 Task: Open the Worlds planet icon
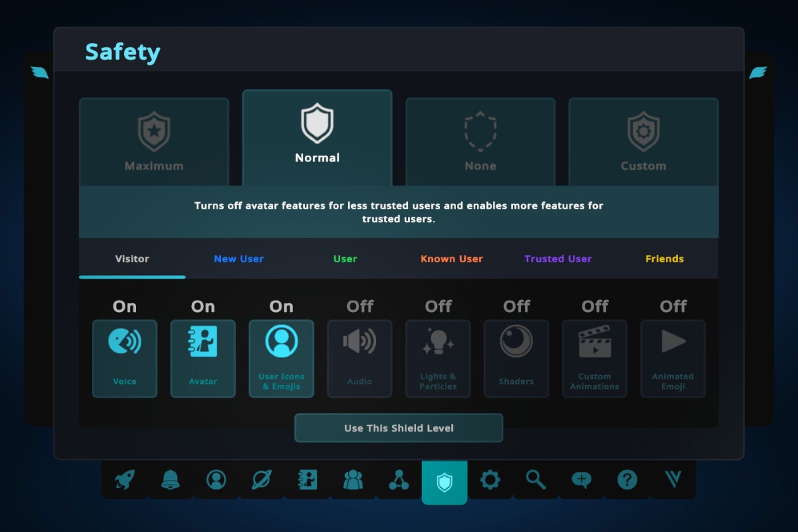261,480
